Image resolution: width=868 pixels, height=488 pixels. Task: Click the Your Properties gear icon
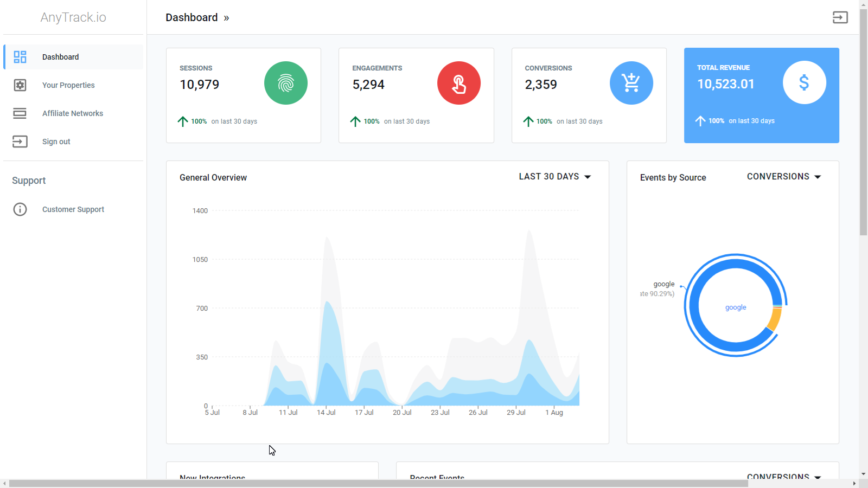pyautogui.click(x=20, y=85)
